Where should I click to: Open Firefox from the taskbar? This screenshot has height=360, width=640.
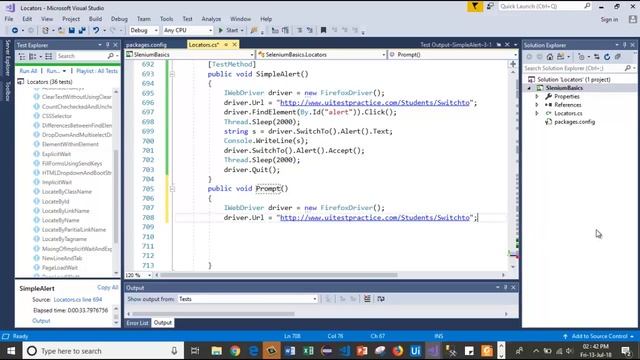pyautogui.click(x=398, y=351)
